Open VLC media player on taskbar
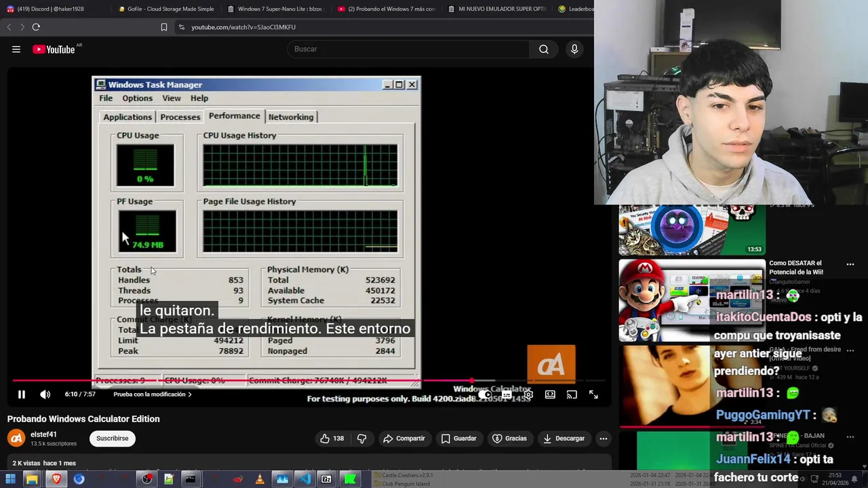The height and width of the screenshot is (488, 868). pyautogui.click(x=260, y=479)
